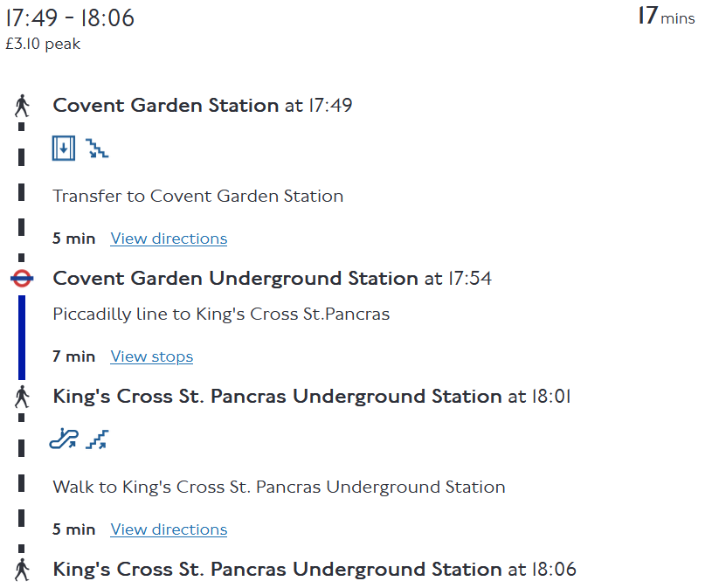The image size is (719, 588).
Task: Click the £3.10 peak fare text
Action: point(43,44)
